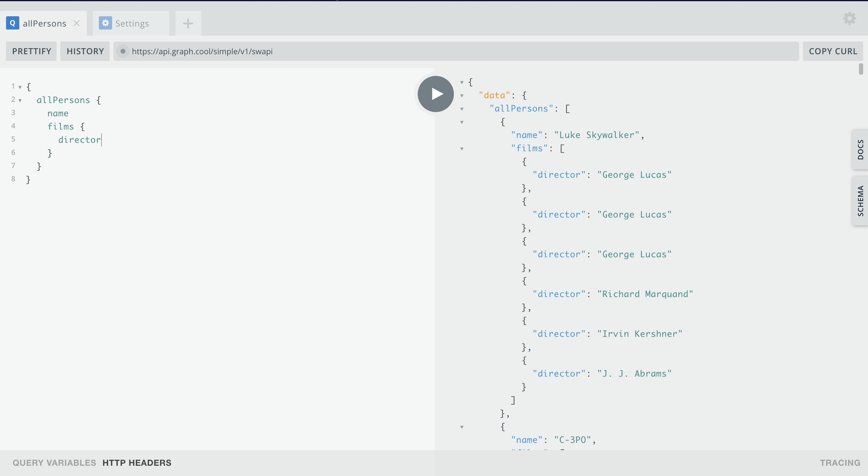Collapse the first person object above Luke Skywalker

tap(462, 122)
